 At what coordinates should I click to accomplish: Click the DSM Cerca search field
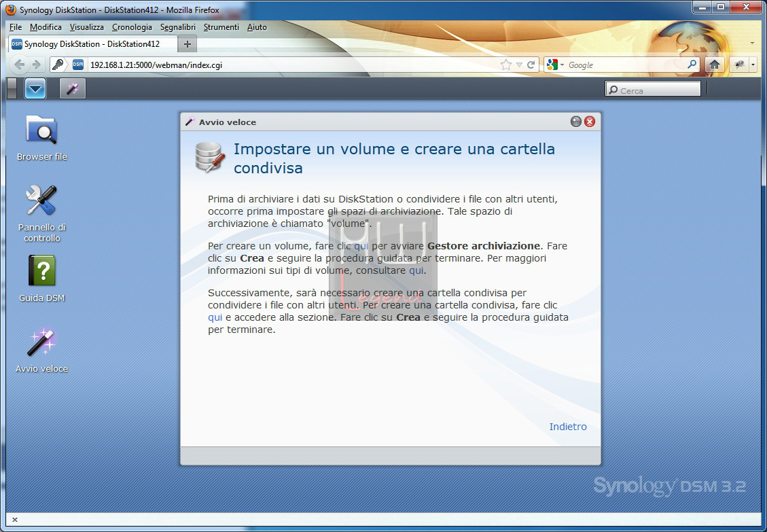click(x=653, y=90)
